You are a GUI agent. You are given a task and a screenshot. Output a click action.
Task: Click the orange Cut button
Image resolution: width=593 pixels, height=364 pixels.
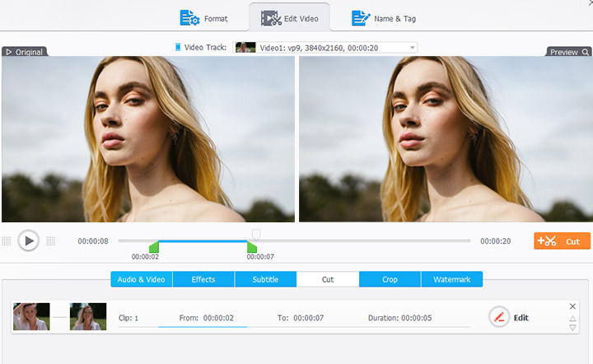tap(562, 240)
